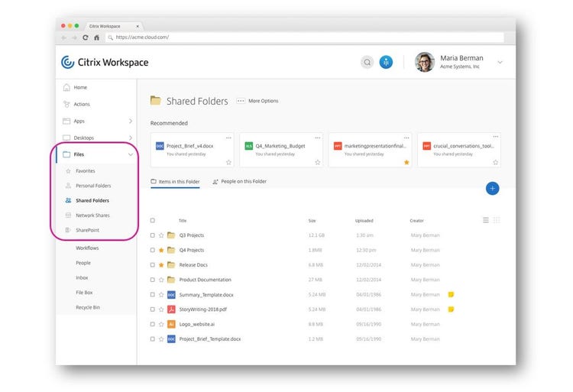
Task: Select Shared Folders in sidebar
Action: pos(92,200)
